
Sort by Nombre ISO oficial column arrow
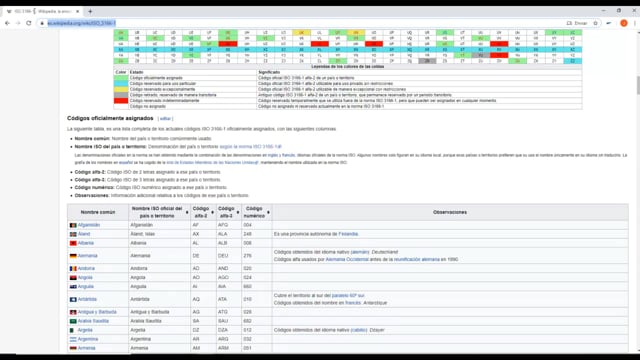pos(187,212)
